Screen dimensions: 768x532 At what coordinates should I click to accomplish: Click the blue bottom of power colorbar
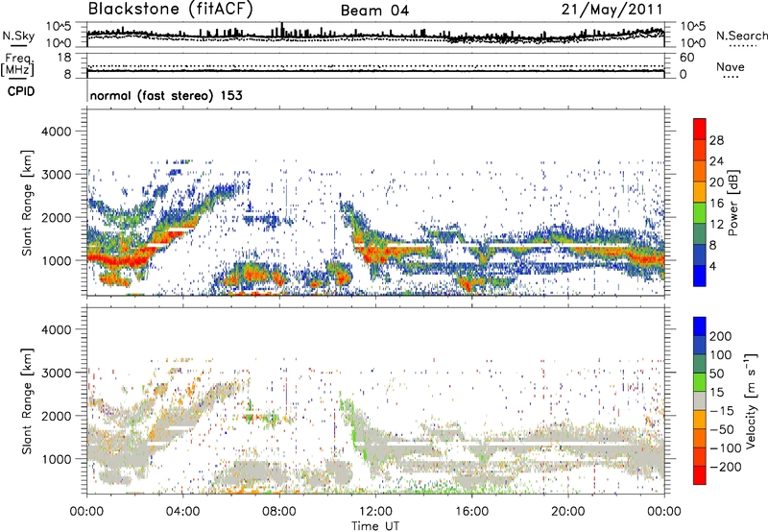(x=700, y=276)
